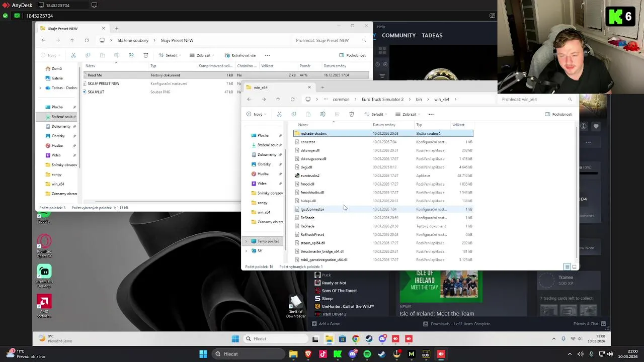Open Streamlabs Desktop shortcut
Image resolution: width=644 pixels, height=362 pixels.
click(44, 276)
